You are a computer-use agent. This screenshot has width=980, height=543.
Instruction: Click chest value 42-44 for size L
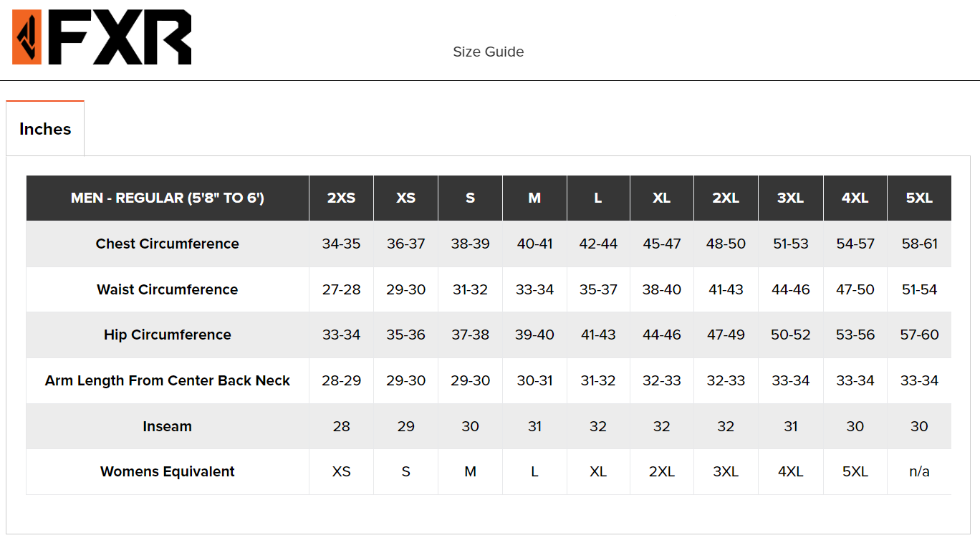pyautogui.click(x=598, y=244)
